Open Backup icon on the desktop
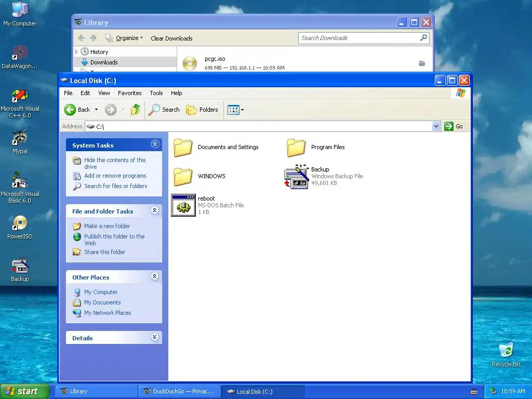Image resolution: width=532 pixels, height=399 pixels. pos(20,270)
